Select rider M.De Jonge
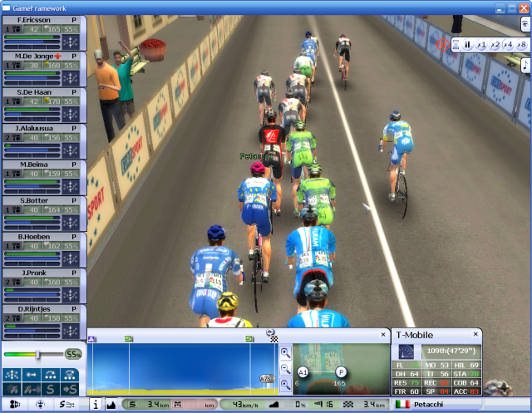 [x=33, y=56]
